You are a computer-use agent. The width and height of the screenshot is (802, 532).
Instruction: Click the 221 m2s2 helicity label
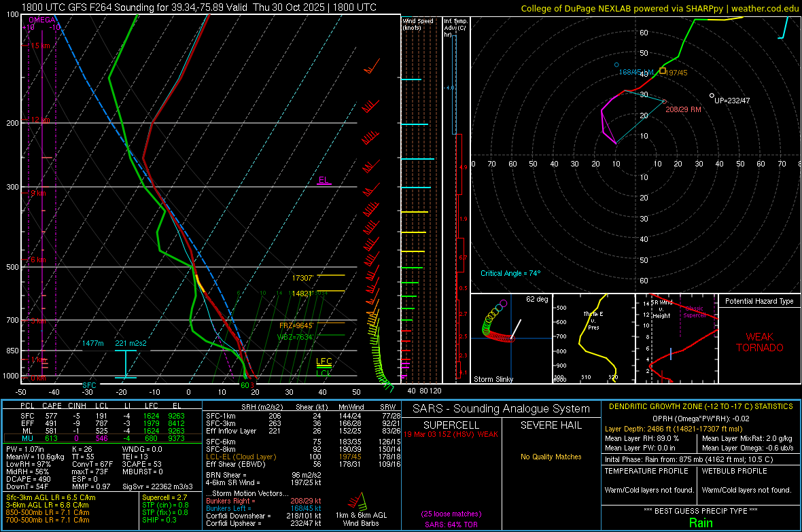(x=130, y=343)
